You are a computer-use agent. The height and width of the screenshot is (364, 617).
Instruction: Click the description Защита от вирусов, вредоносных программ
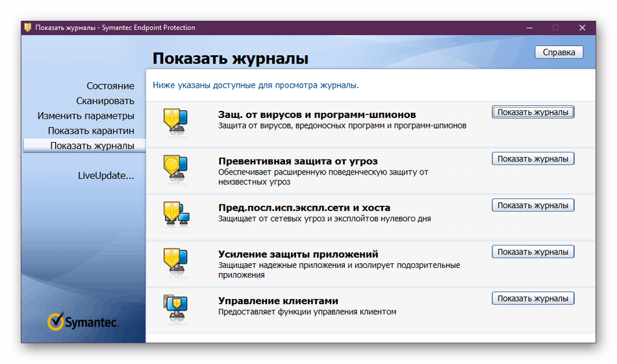(342, 125)
